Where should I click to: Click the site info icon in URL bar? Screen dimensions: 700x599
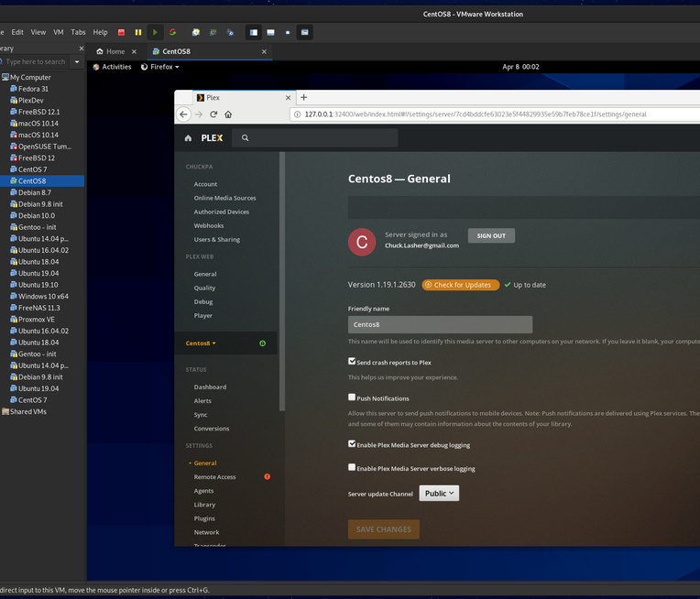(x=298, y=114)
